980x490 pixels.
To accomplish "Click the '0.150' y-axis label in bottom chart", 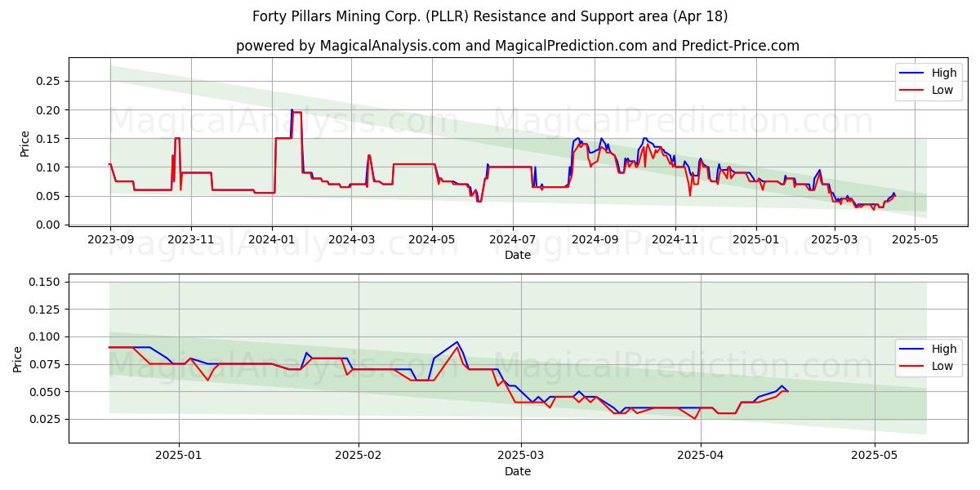I will (x=46, y=282).
